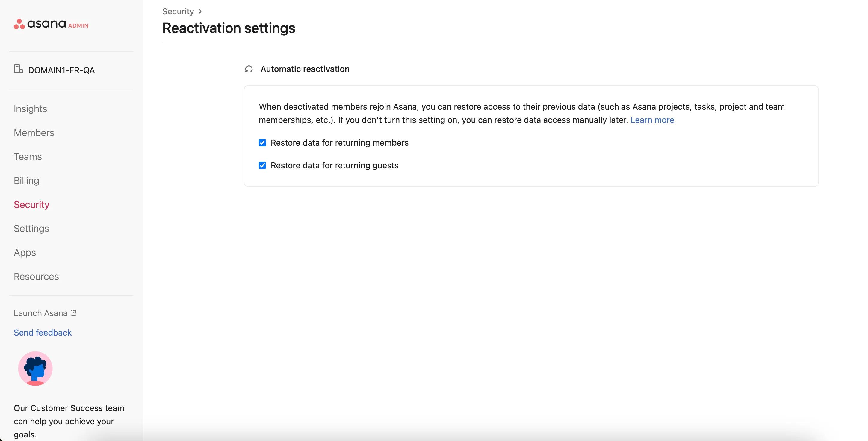Click the Asana logo icon
This screenshot has width=868, height=441.
[x=19, y=24]
